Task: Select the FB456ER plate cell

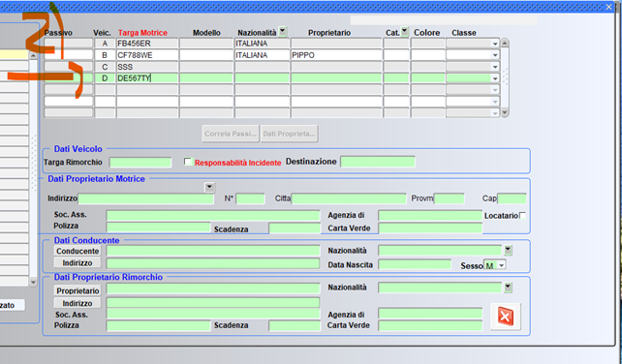Action: [x=146, y=44]
